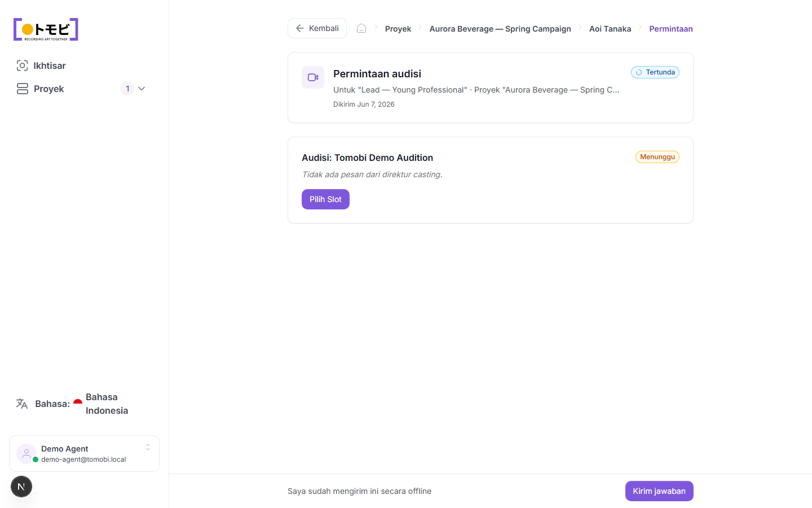Submit with the Kirim jawaban button
This screenshot has height=508, width=812.
[x=659, y=491]
